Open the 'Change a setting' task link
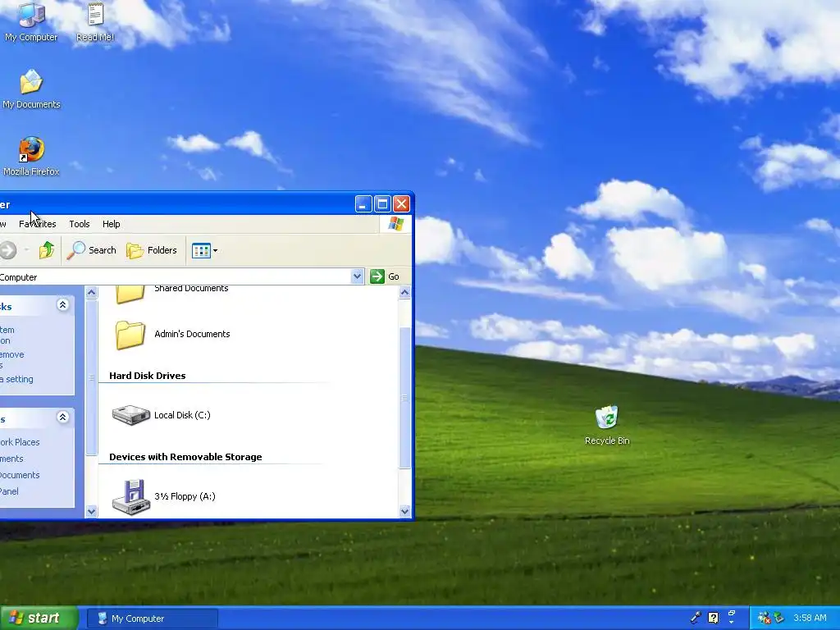This screenshot has height=630, width=840. tap(16, 379)
